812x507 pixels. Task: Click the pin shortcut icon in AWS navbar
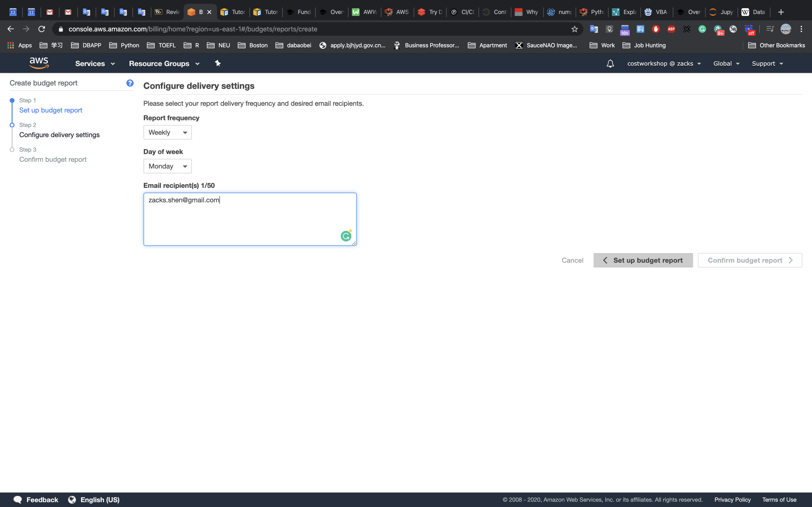click(218, 63)
